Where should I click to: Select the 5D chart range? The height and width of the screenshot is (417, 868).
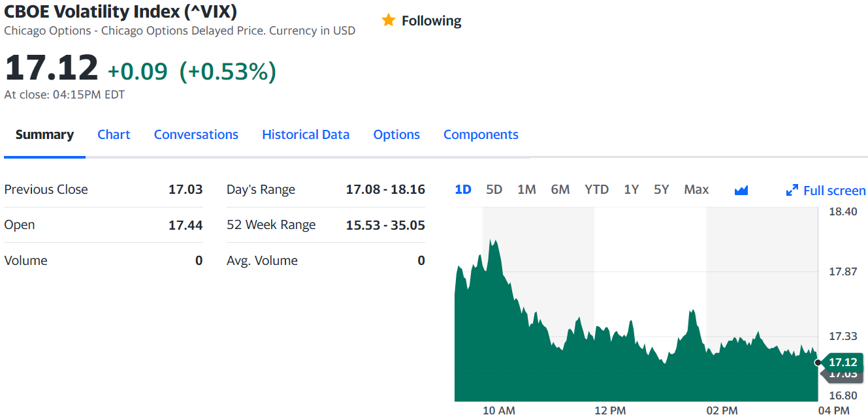point(494,189)
